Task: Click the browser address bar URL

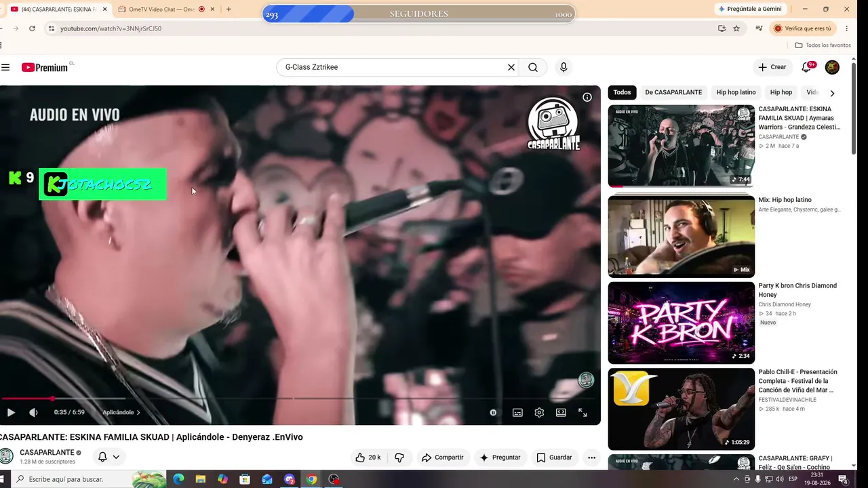Action: 111,28
